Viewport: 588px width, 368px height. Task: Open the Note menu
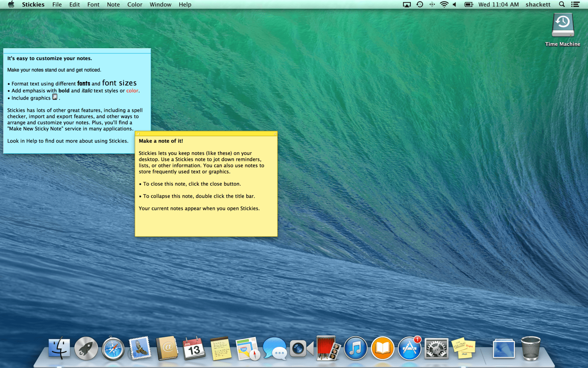click(113, 5)
